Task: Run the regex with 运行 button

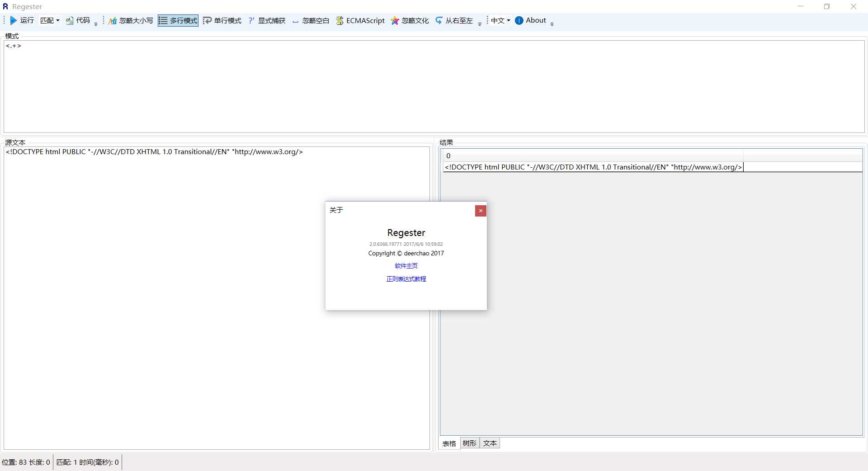Action: click(22, 20)
